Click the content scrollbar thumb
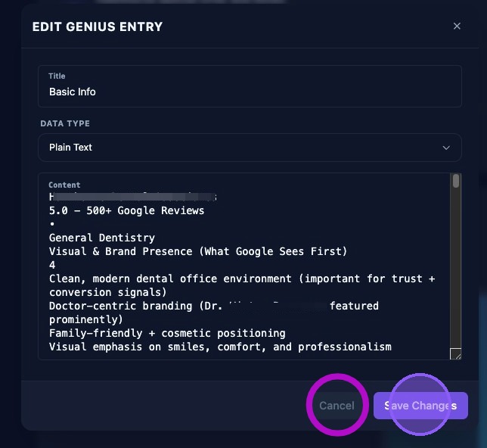 (x=456, y=181)
